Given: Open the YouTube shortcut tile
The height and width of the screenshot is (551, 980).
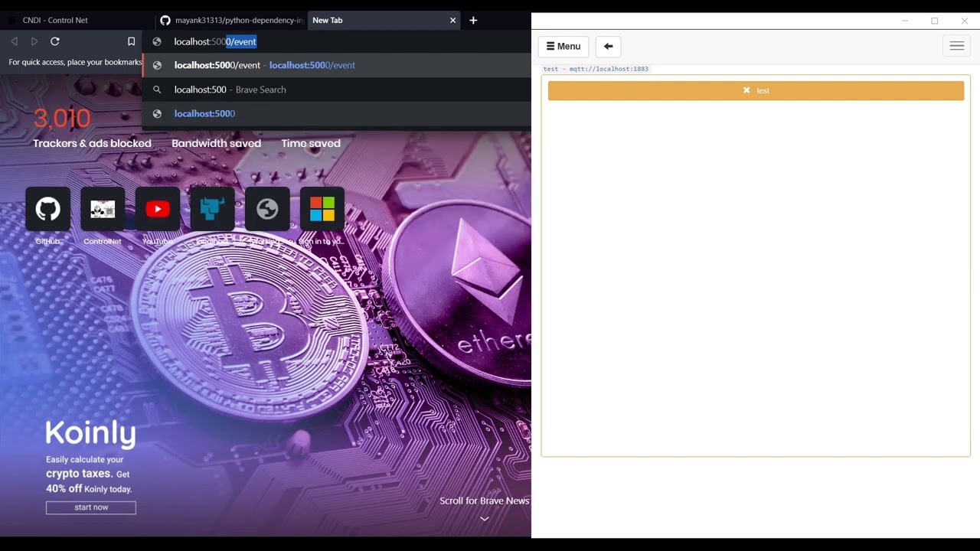Looking at the screenshot, I should click(158, 209).
